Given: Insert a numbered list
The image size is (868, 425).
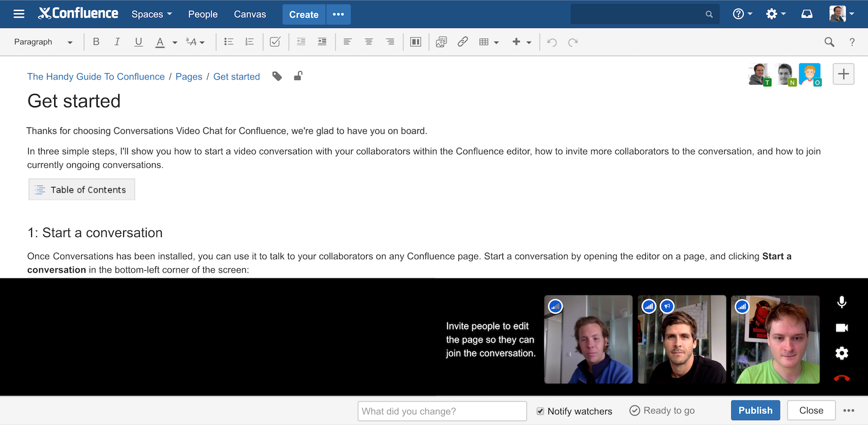Looking at the screenshot, I should [250, 42].
